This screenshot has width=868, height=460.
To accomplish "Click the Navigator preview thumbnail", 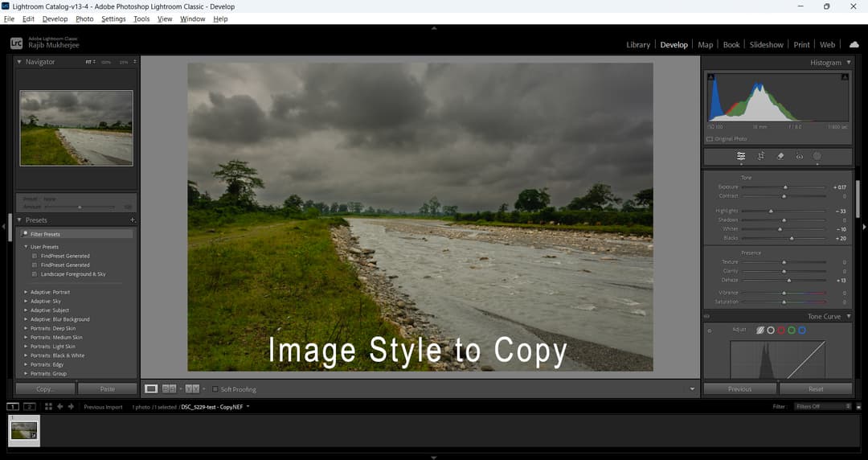I will (76, 128).
